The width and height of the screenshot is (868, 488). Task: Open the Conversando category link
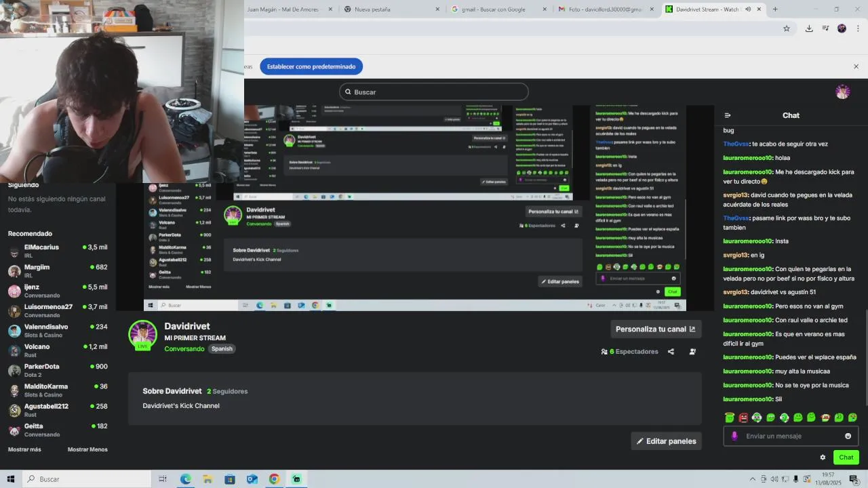[x=184, y=348]
